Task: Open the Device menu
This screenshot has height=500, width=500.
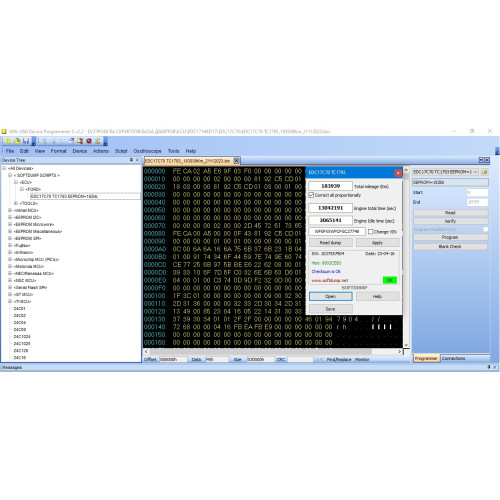Action: click(x=80, y=151)
